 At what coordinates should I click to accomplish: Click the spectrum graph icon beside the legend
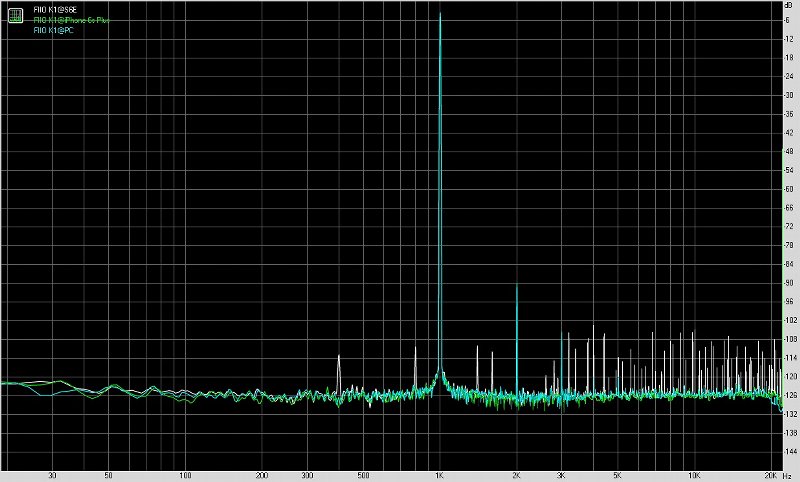coord(15,14)
